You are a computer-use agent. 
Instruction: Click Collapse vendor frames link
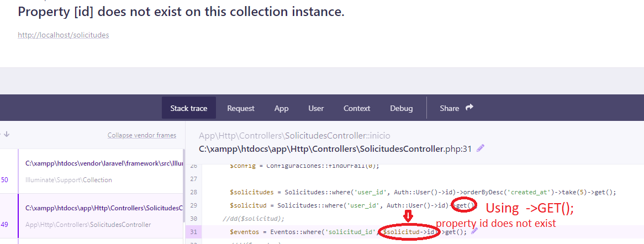[142, 135]
